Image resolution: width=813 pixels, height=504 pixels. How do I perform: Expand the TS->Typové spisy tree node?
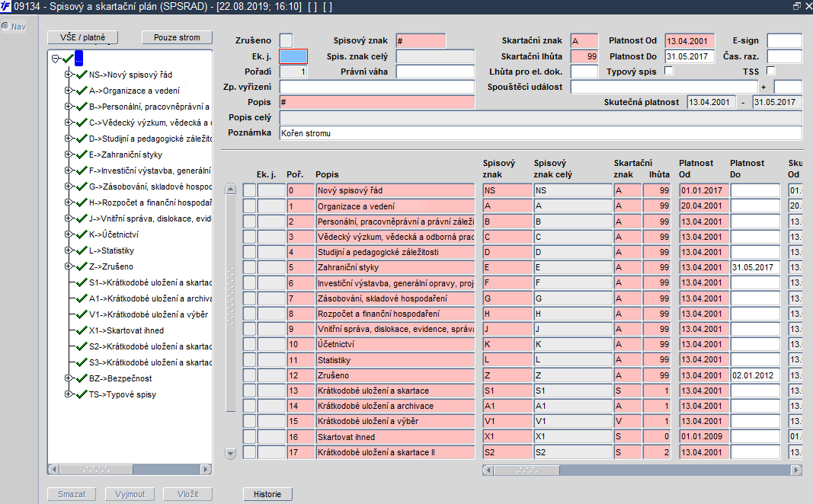(69, 394)
